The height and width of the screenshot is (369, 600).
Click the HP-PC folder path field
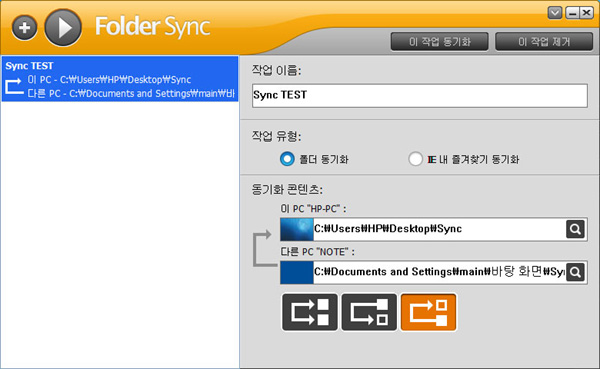pyautogui.click(x=439, y=229)
